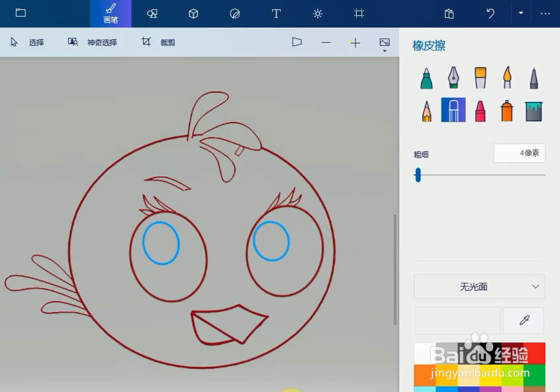Open the Text tool tab
This screenshot has width=560, height=392.
(x=276, y=14)
